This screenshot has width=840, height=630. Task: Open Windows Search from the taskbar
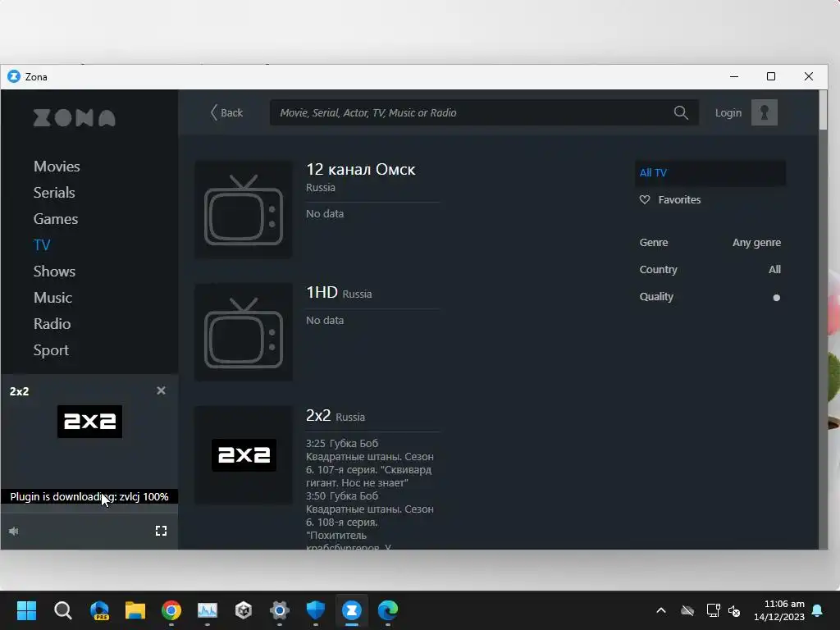[x=62, y=610]
